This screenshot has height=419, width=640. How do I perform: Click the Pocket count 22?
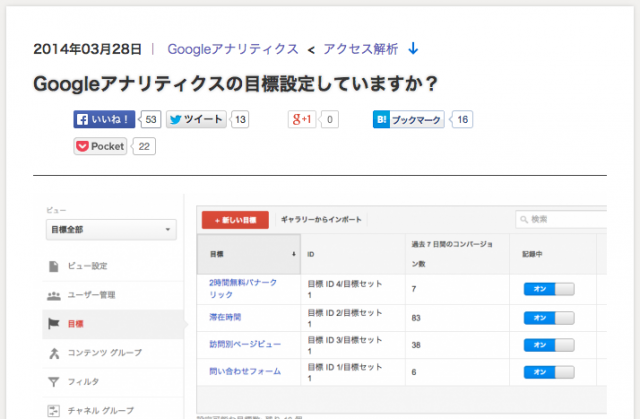coord(144,146)
